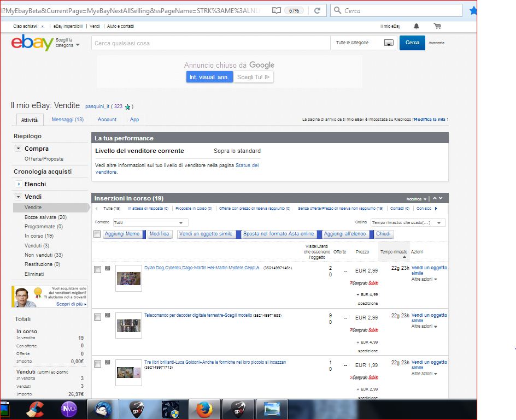Click the Scegli Tu ad choices button
This screenshot has width=516, height=420.
(x=254, y=77)
